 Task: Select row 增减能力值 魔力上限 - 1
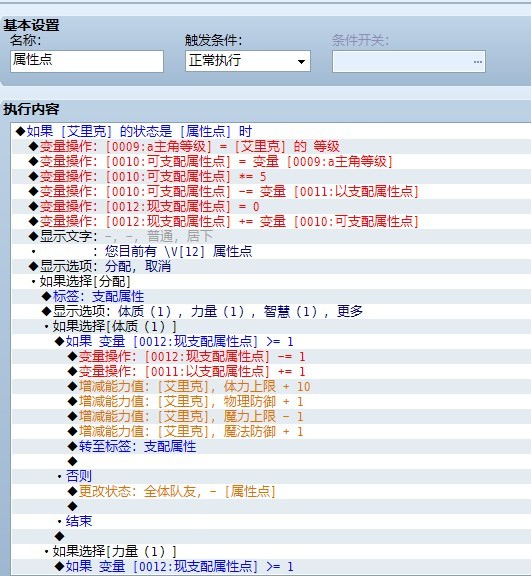point(271,416)
